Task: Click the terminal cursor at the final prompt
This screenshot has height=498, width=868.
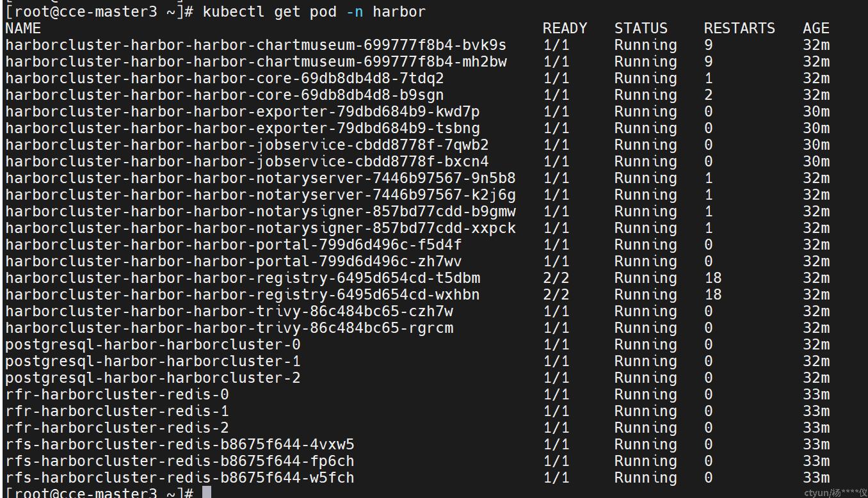Action: tap(206, 492)
